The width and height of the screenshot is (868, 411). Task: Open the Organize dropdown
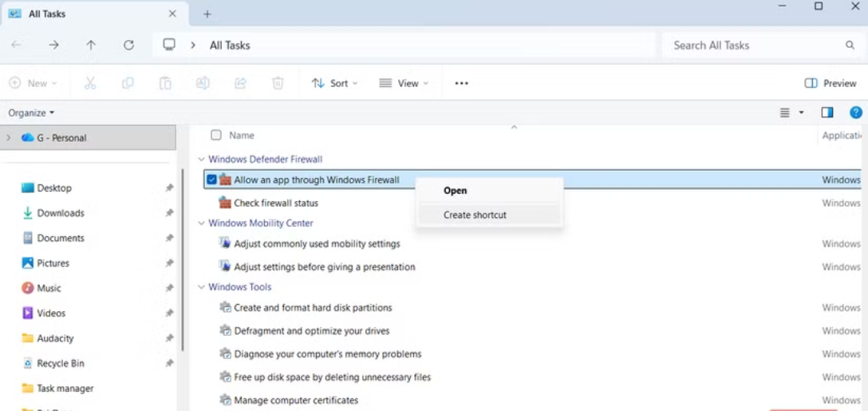[31, 113]
